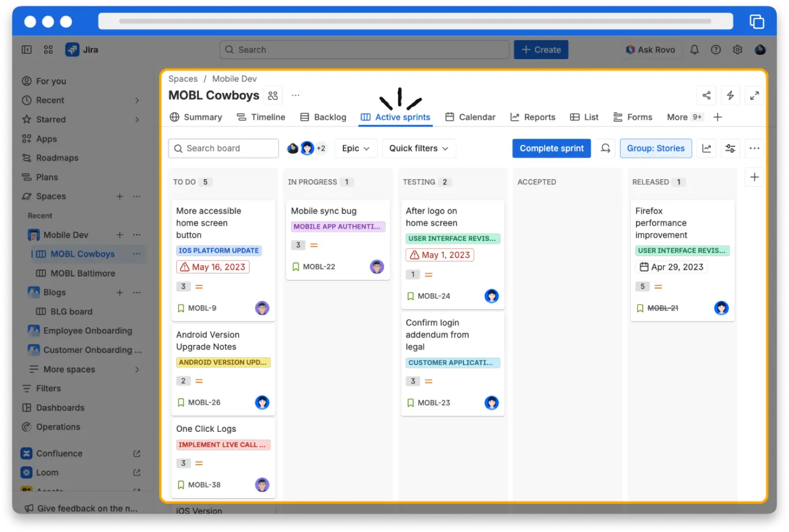Filter board by first assignee avatar
The height and width of the screenshot is (532, 789).
click(x=293, y=148)
